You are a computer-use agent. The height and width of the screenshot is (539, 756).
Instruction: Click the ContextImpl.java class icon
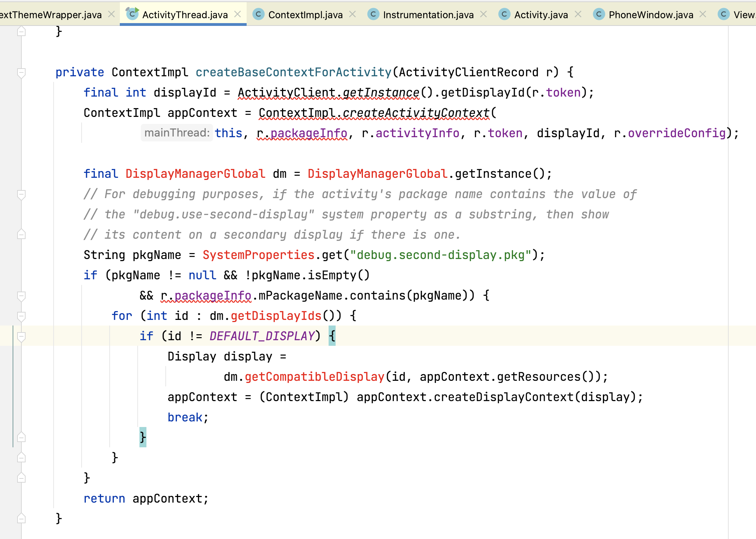tap(258, 14)
